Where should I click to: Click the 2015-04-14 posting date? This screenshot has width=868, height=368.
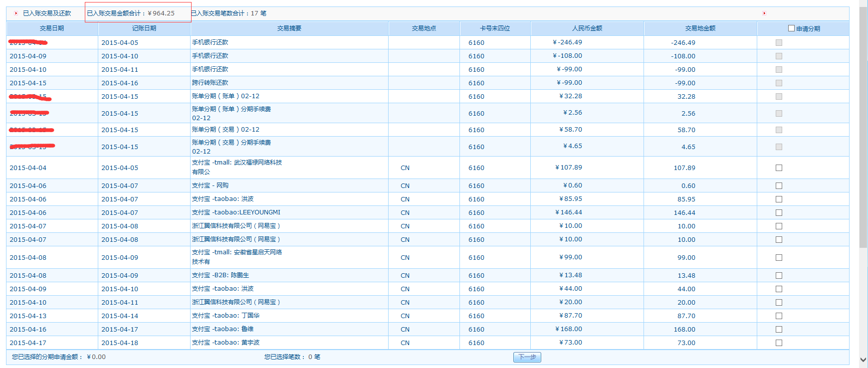(x=120, y=316)
